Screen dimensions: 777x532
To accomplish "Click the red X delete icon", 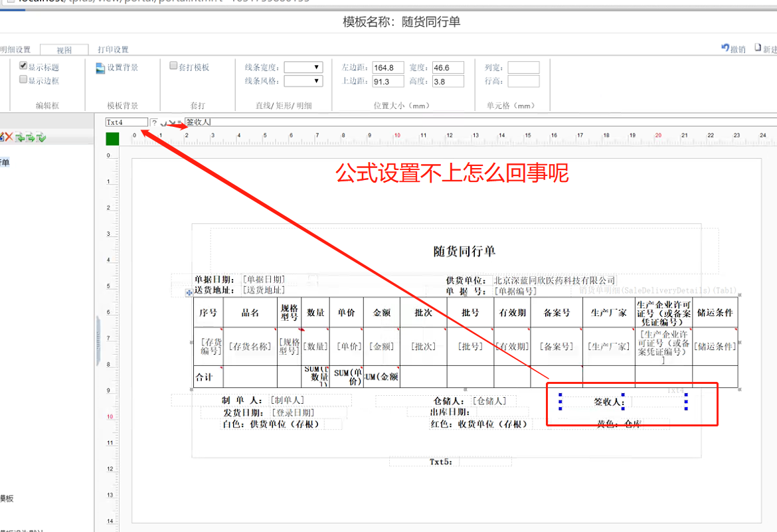I will [x=9, y=137].
